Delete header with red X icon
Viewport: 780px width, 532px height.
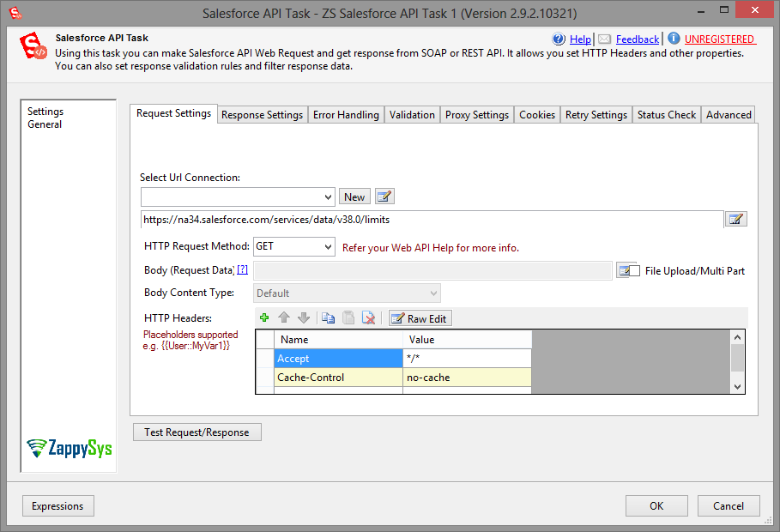(x=368, y=318)
